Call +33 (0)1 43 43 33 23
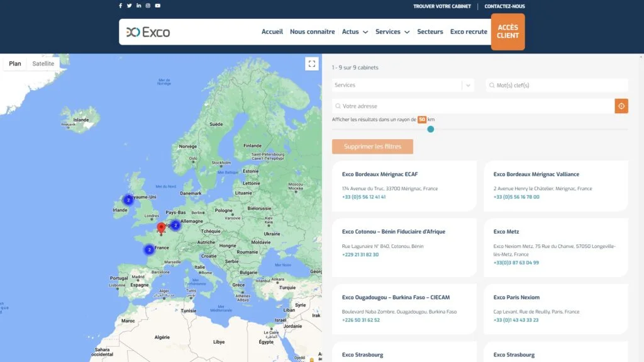The image size is (644, 362). pos(516,320)
